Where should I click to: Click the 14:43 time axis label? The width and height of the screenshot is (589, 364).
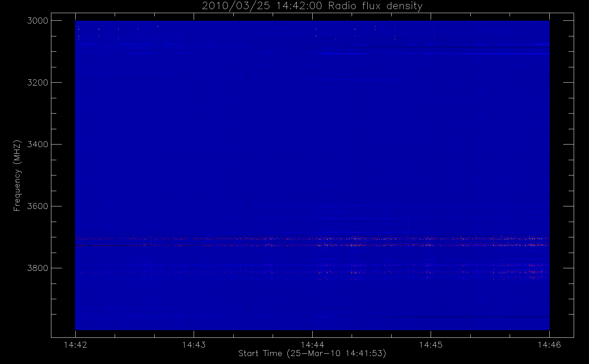click(x=194, y=345)
